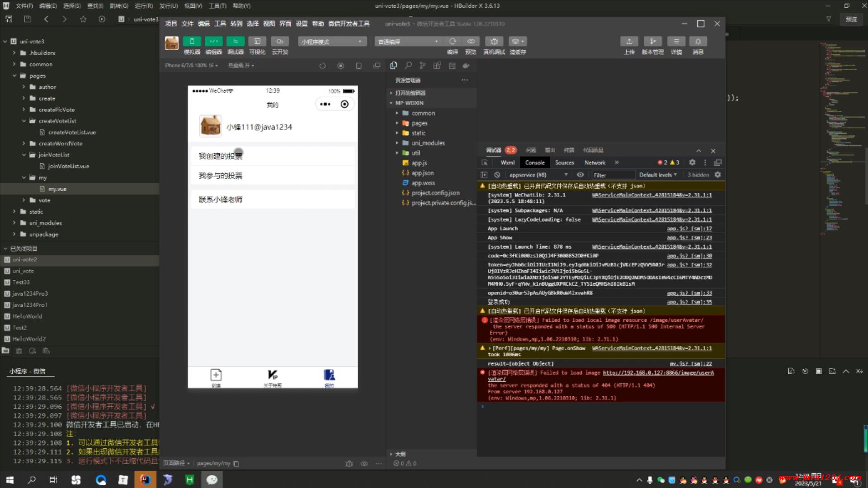868x488 pixels.
Task: Click the 上传 upload icon
Action: pyautogui.click(x=629, y=42)
